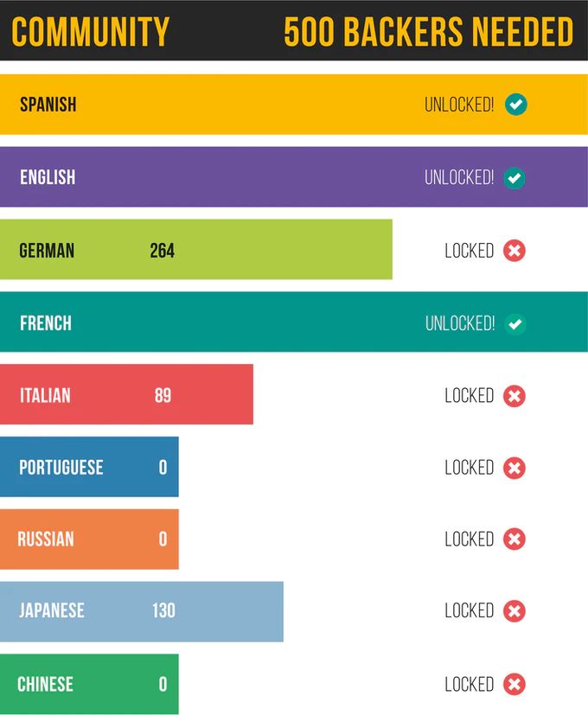Click the 500 BACKERS NEEDED heading
Viewport: 588px width, 715px height.
point(428,31)
